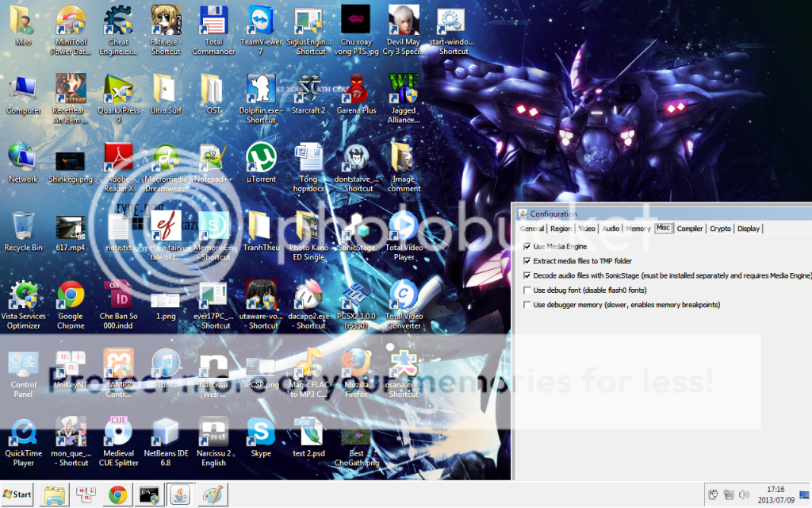
Task: Enable the Use debug font option
Action: coord(527,290)
